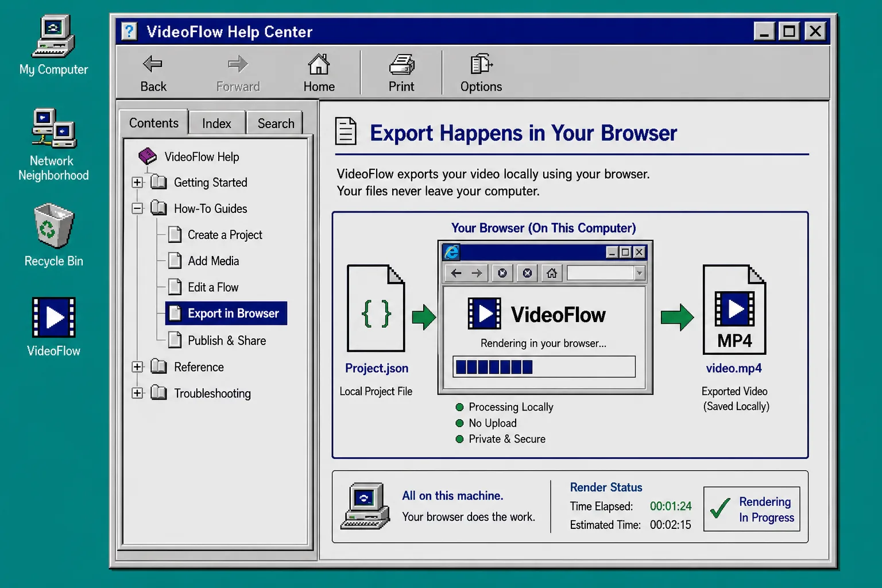Select the Troubleshooting book icon
This screenshot has height=588, width=882.
158,393
